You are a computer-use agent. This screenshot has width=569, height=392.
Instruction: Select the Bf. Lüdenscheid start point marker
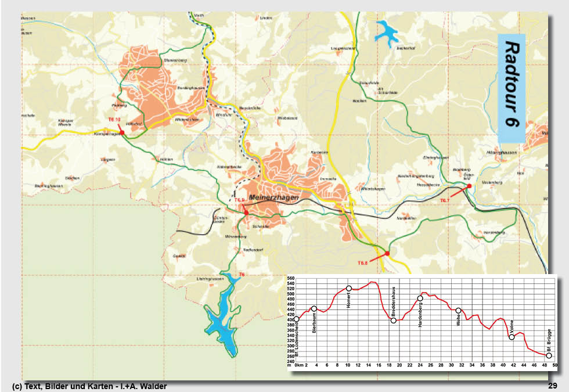pos(296,320)
